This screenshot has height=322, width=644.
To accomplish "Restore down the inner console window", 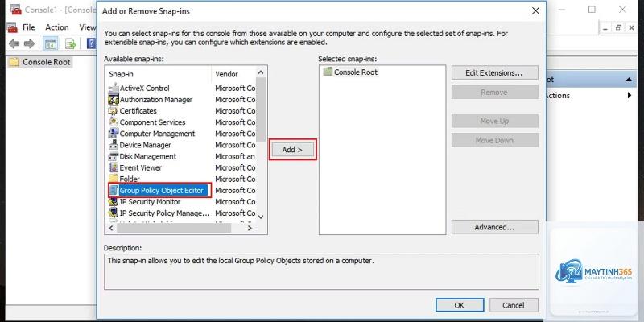I will 618,27.
